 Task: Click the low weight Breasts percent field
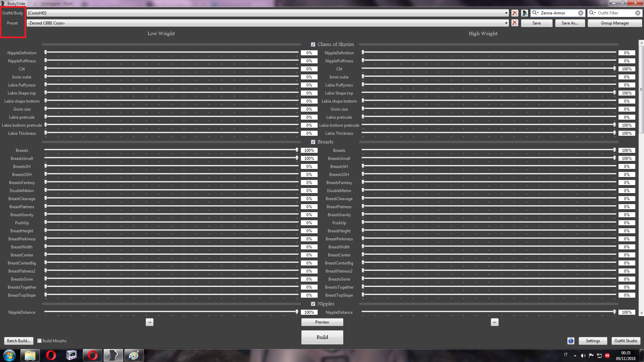(309, 150)
